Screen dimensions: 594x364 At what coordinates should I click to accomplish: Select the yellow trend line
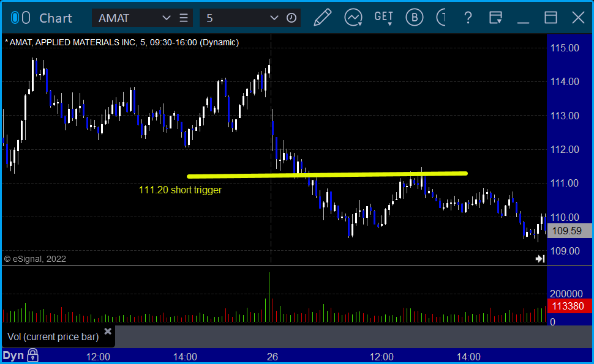327,175
